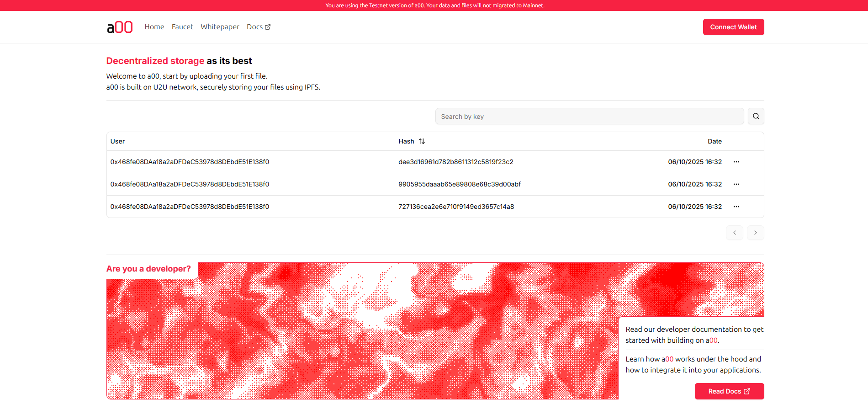Go to next page of table
Screen dimensions: 868x415
pos(755,233)
